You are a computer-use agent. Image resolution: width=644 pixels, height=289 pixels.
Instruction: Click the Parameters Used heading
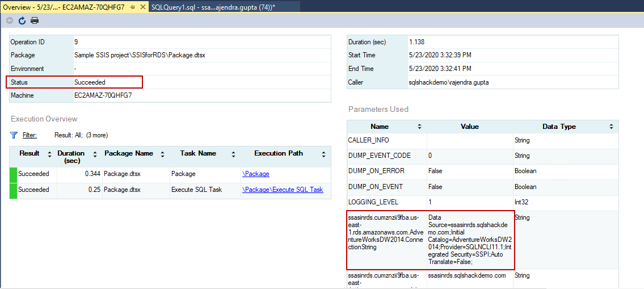point(378,110)
